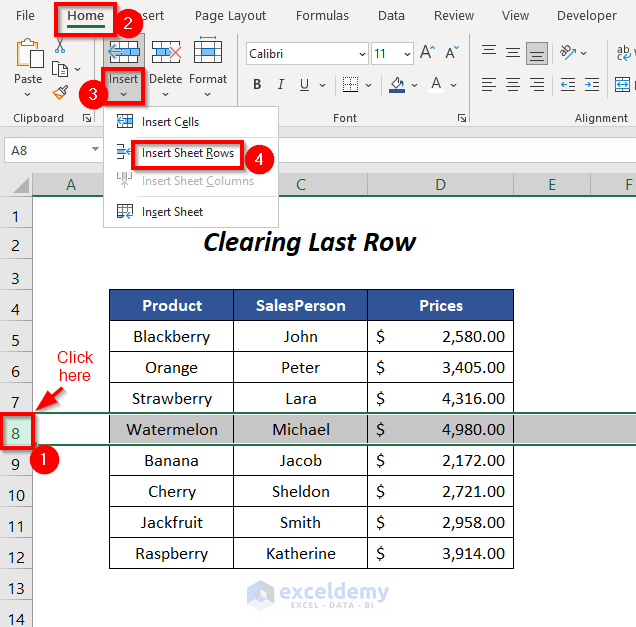Switch to the Formulas tab
636x627 pixels.
point(322,15)
